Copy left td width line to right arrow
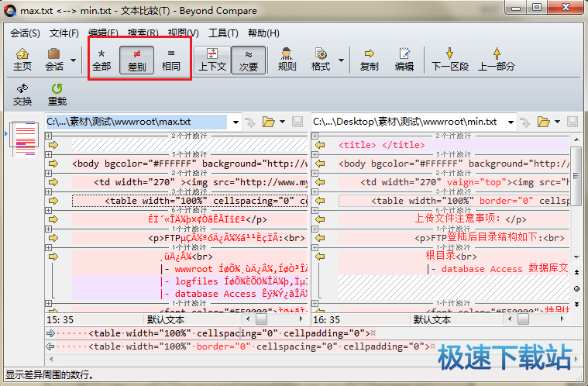 (x=53, y=182)
